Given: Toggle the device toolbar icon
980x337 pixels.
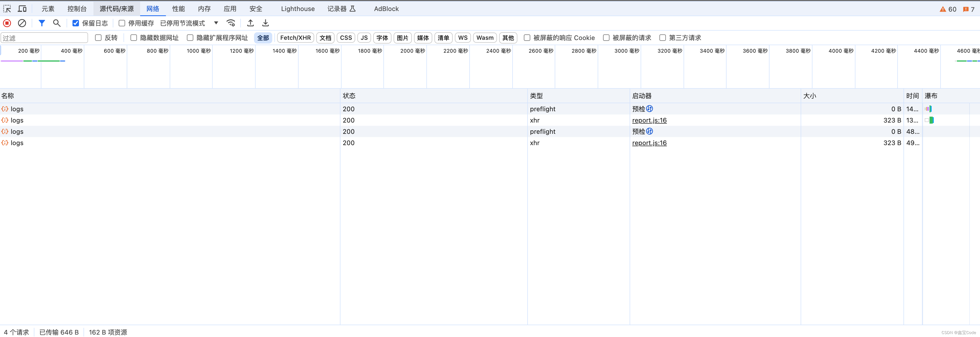Looking at the screenshot, I should pos(22,9).
